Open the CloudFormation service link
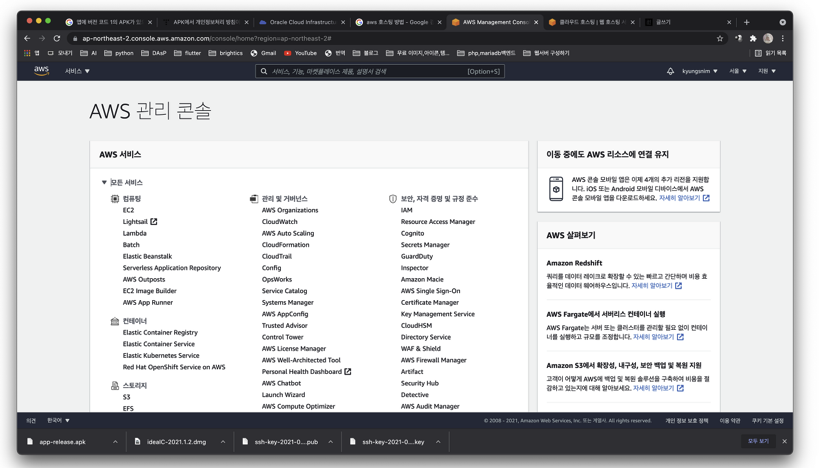Screen dimensions: 819x468 (286, 244)
